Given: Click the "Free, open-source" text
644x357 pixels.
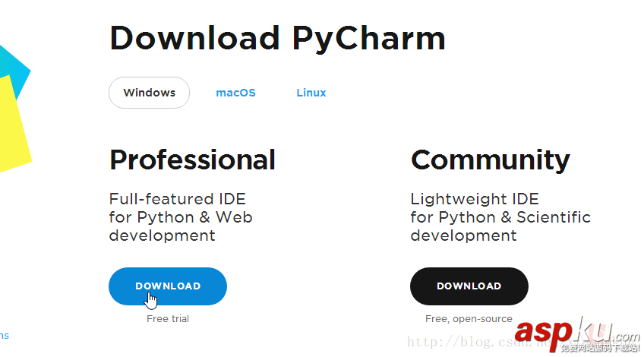Looking at the screenshot, I should (x=469, y=319).
